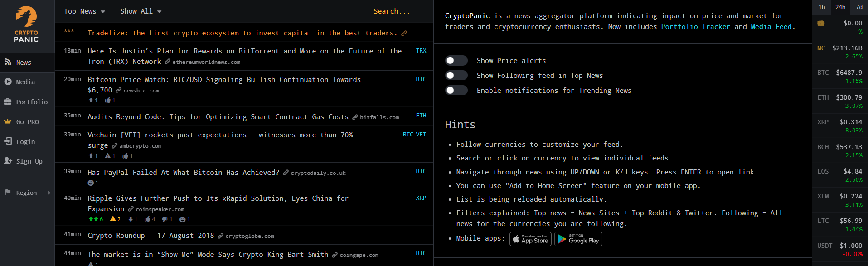Select the 1h price change tab
The height and width of the screenshot is (266, 868).
(x=822, y=7)
